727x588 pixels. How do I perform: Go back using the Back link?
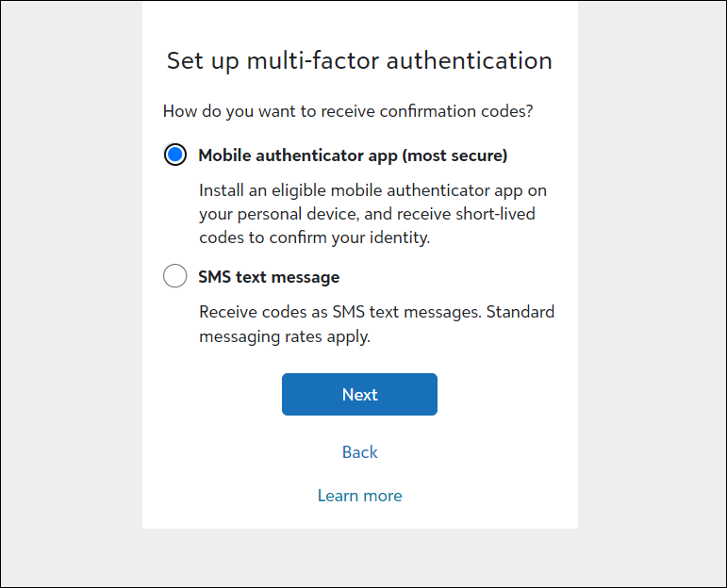(359, 452)
